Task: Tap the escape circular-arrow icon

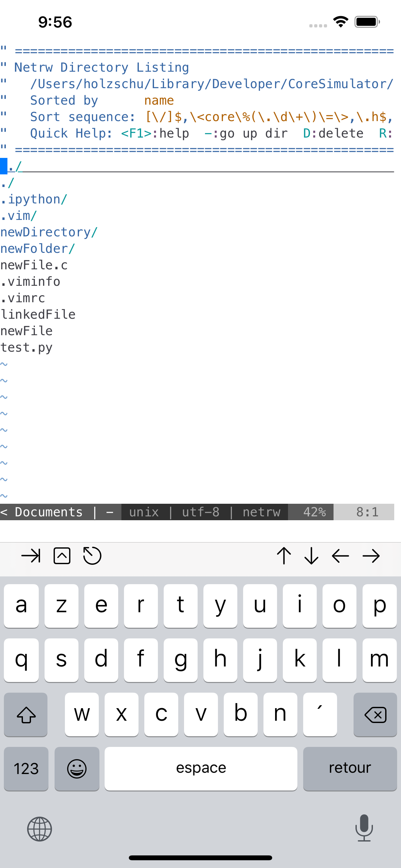Action: pyautogui.click(x=92, y=556)
